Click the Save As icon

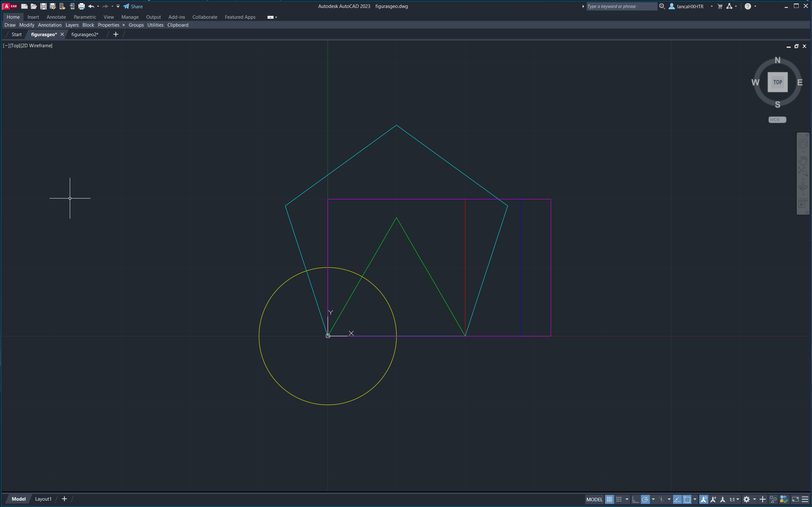tap(53, 6)
